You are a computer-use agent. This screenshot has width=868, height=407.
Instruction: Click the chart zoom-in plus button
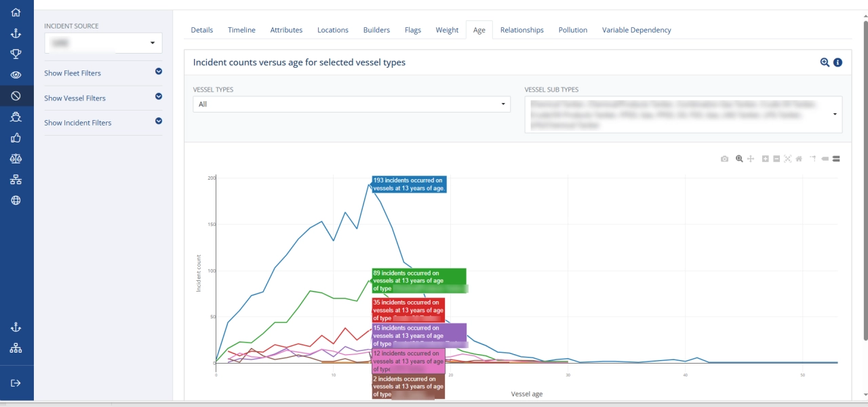(x=765, y=159)
